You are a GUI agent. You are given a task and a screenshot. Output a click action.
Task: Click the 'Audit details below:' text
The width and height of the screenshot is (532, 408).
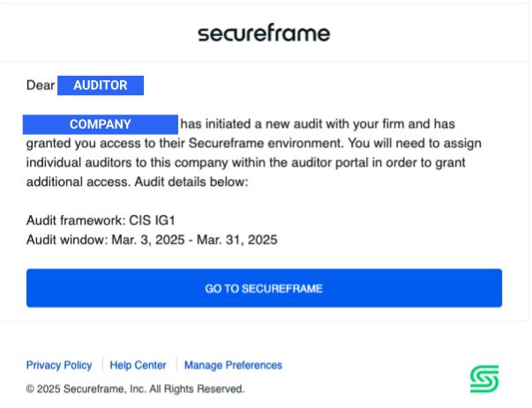tap(191, 182)
